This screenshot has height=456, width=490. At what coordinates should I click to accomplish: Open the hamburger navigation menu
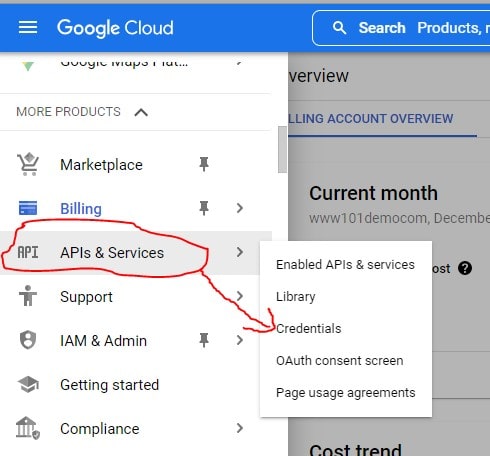point(28,27)
